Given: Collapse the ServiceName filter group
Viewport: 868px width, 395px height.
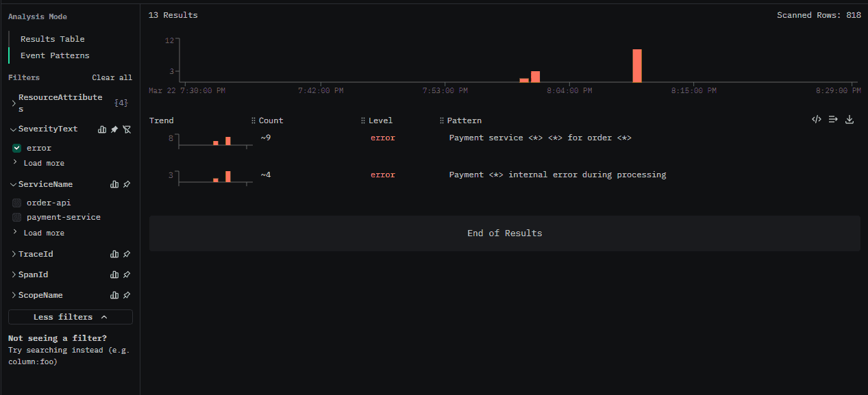Looking at the screenshot, I should 14,185.
